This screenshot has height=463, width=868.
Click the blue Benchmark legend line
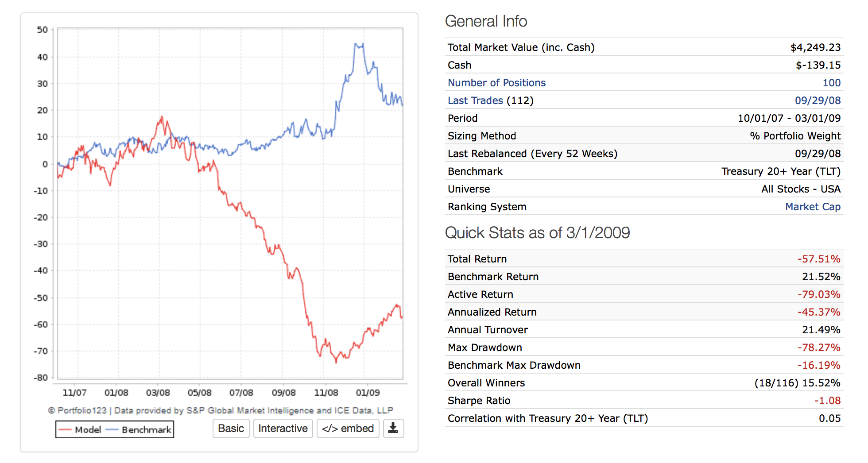click(x=112, y=430)
